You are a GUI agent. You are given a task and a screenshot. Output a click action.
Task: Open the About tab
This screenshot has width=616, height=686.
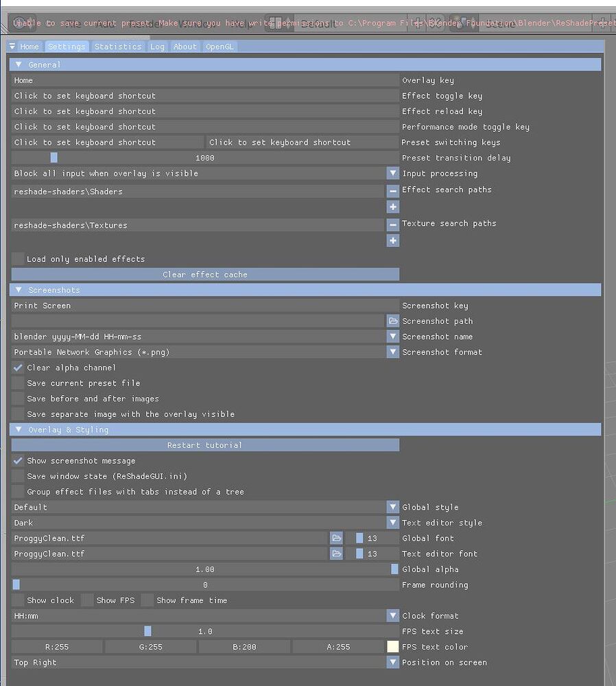[x=185, y=47]
